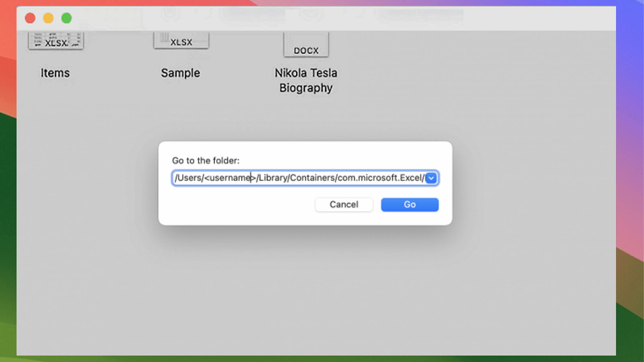The image size is (644, 362).
Task: Click the 'Library' segment of the path
Action: pos(272,178)
